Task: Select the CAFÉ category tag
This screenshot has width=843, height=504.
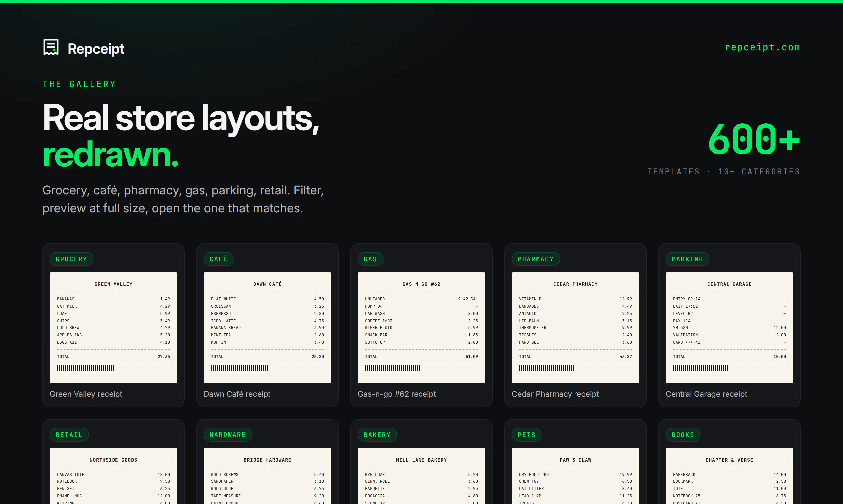Action: click(x=219, y=259)
